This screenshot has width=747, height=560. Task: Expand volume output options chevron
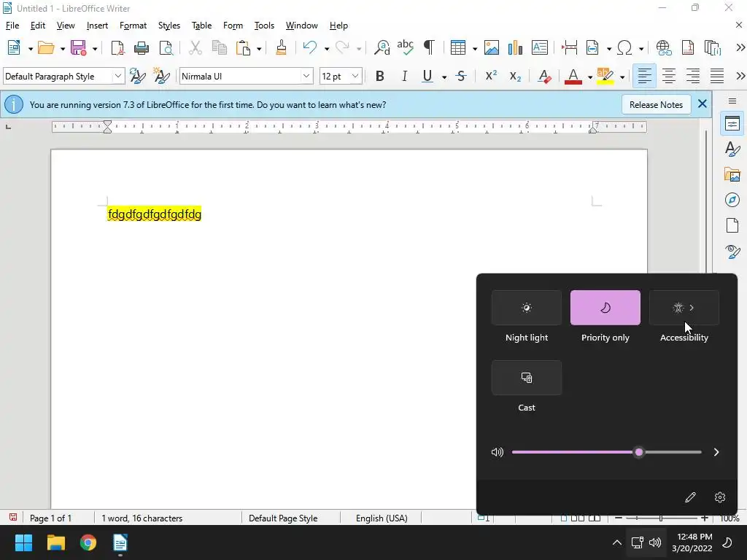716,452
